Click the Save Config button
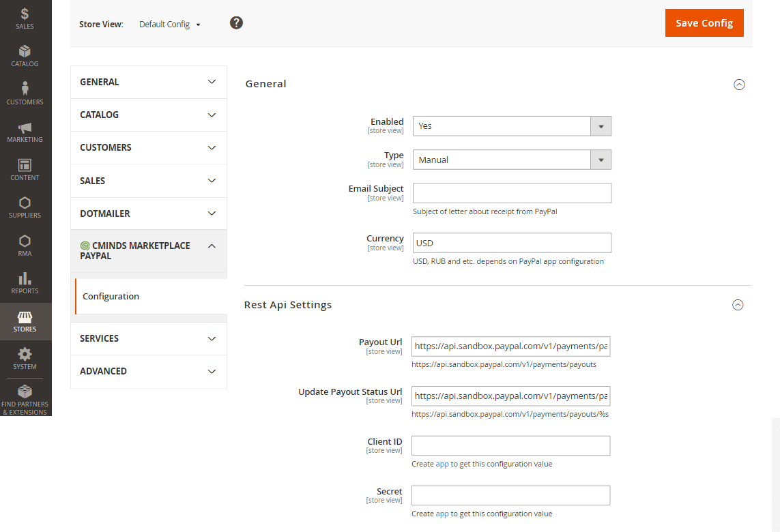The height and width of the screenshot is (532, 780). [x=704, y=23]
